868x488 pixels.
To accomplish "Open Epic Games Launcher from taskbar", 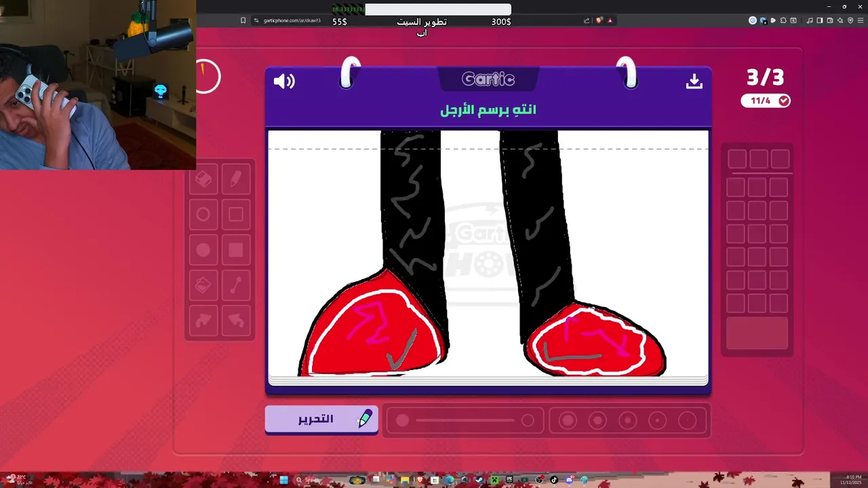I will pyautogui.click(x=509, y=480).
